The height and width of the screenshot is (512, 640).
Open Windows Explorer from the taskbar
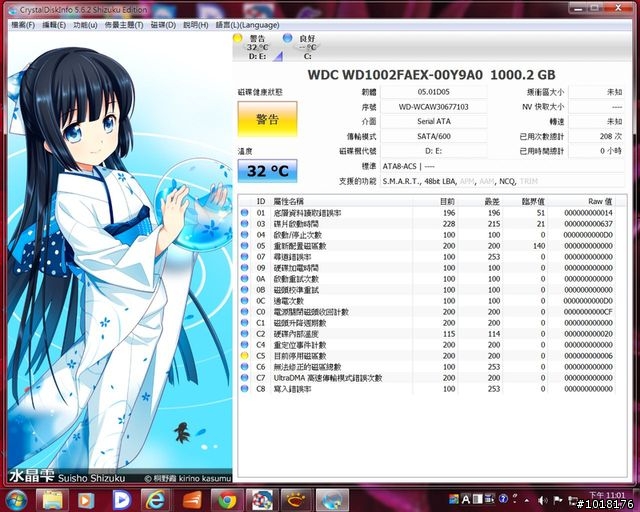(53, 500)
